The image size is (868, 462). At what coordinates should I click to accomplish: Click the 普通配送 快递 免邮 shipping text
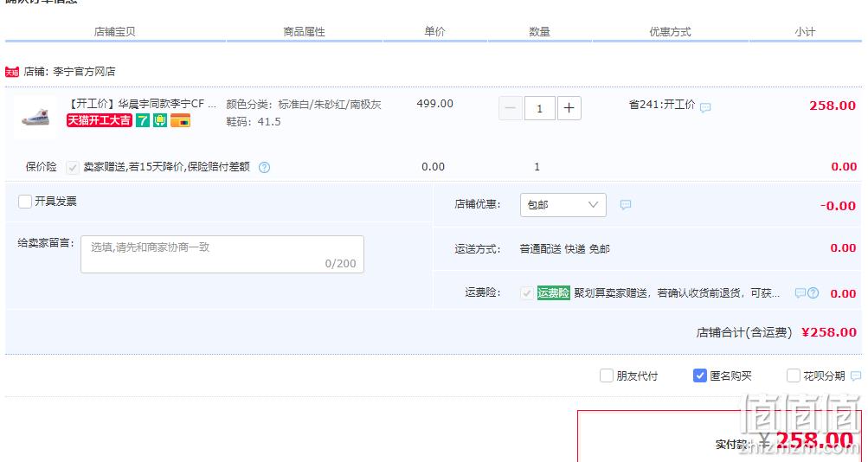click(564, 249)
